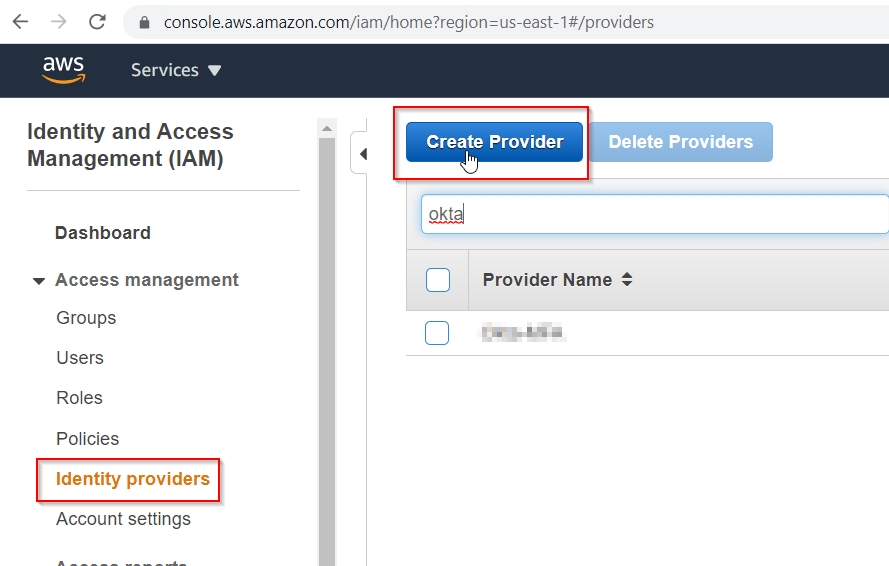This screenshot has width=889, height=566.
Task: Go back with browser back arrow
Action: point(20,21)
